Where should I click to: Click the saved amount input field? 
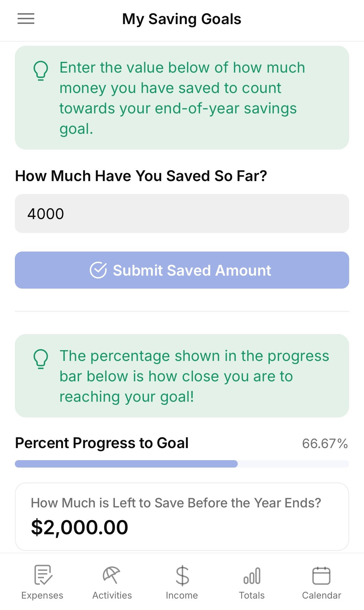pos(182,214)
